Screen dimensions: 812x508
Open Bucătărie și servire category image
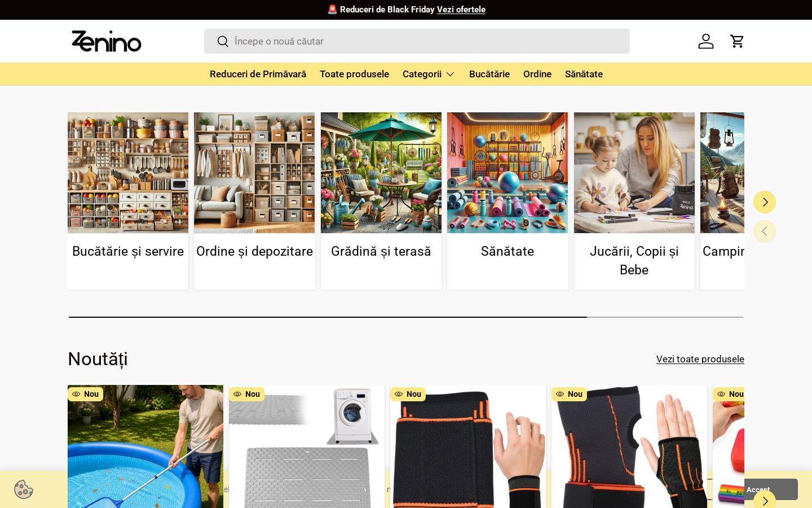click(x=128, y=173)
